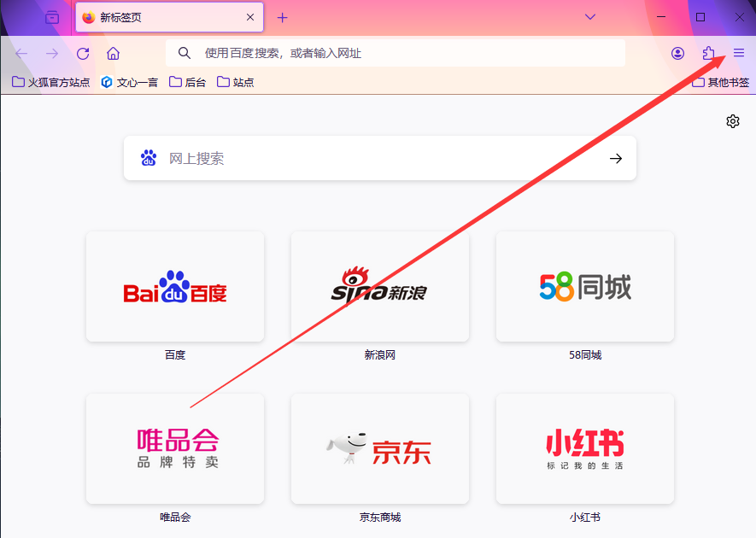Open the Sina 新浪 shortcut tile
Screen dimensions: 756x538
coord(380,286)
